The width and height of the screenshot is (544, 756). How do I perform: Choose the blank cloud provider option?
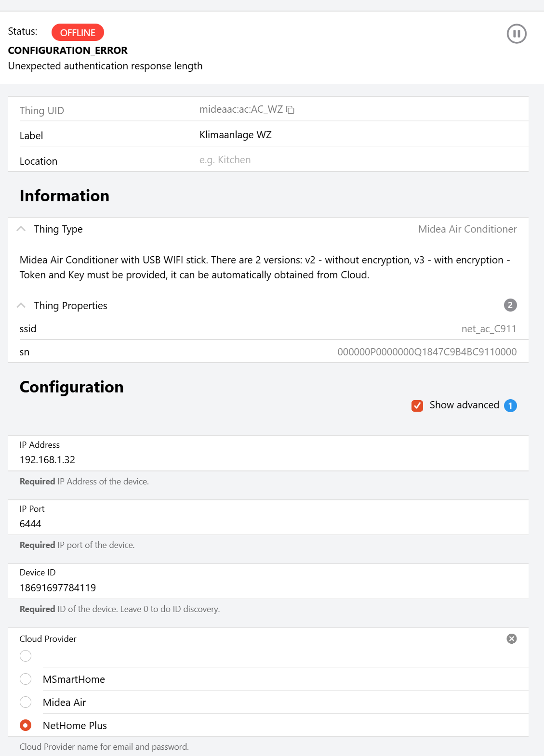tap(26, 656)
